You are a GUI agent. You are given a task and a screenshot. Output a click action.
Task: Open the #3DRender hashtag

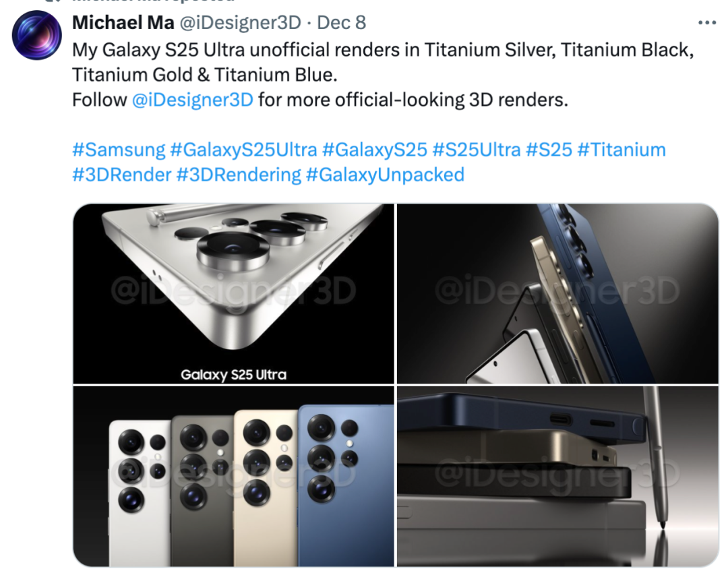(122, 175)
